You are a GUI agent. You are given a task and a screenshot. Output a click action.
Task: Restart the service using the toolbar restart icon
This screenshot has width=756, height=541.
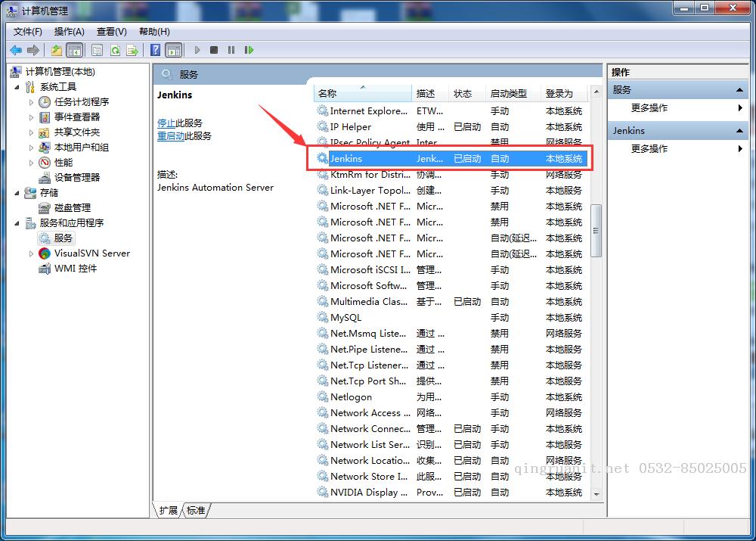[249, 50]
